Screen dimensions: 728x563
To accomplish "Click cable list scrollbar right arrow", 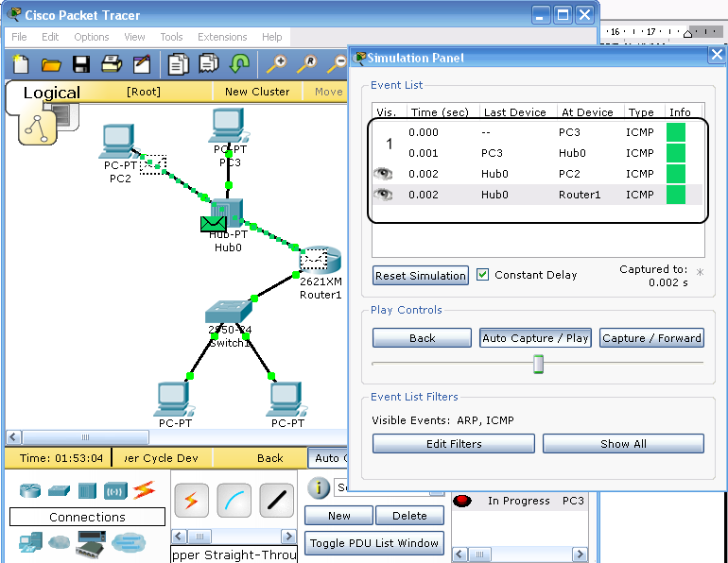I will (x=288, y=537).
